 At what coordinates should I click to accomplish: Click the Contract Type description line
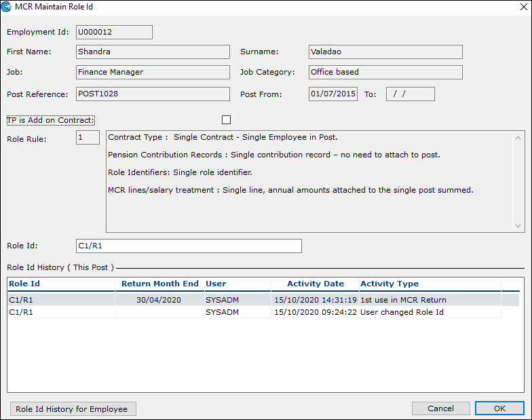pyautogui.click(x=223, y=137)
